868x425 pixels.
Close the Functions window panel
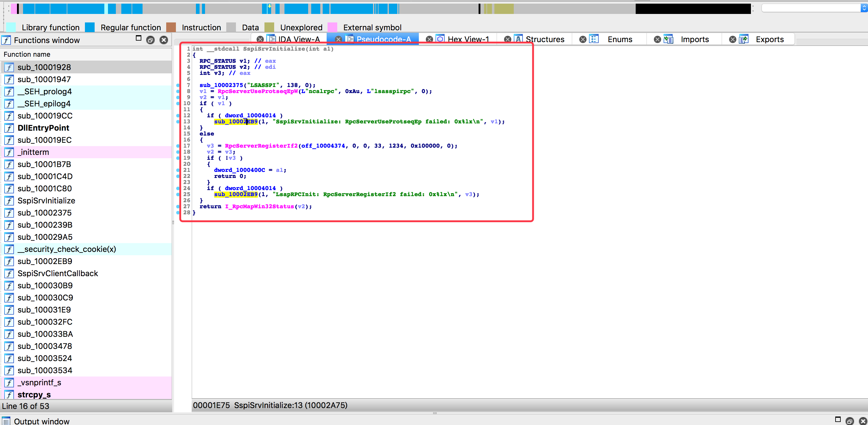click(164, 40)
